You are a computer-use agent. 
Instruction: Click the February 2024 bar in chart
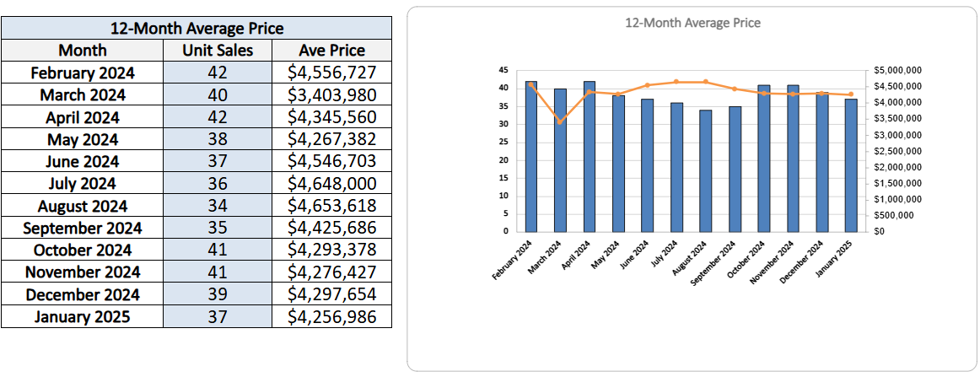coord(531,156)
